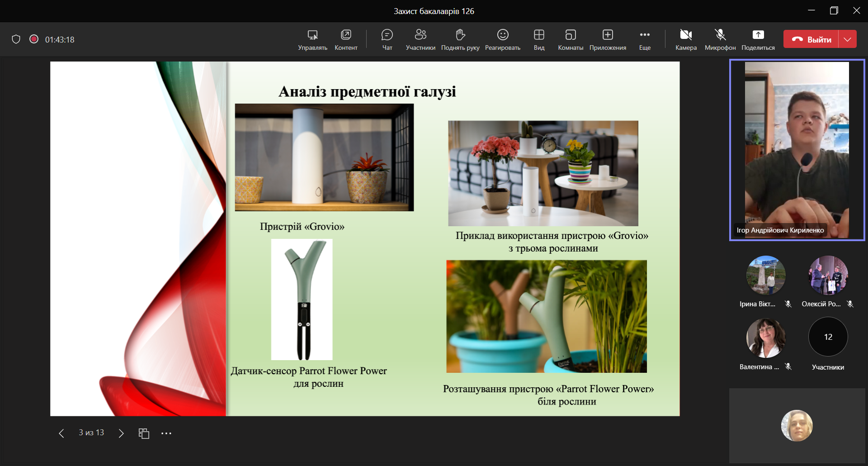Leave the meeting with Выйти
Image resolution: width=868 pixels, height=466 pixels.
[x=811, y=39]
